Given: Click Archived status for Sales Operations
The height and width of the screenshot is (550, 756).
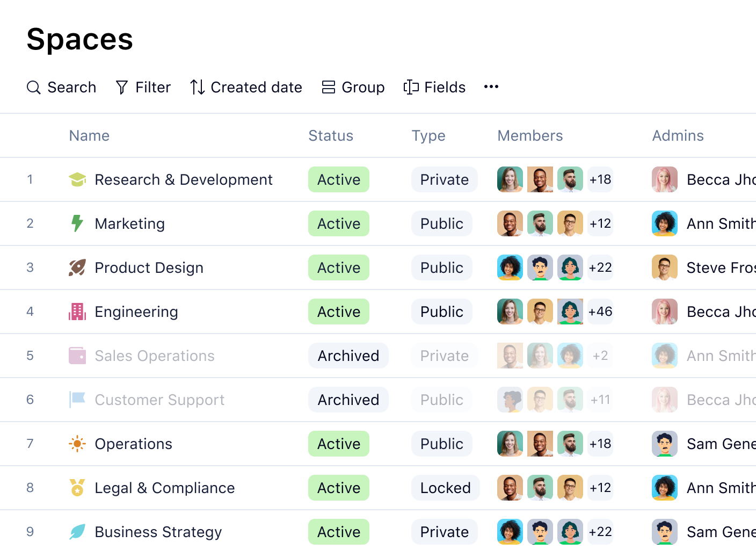Looking at the screenshot, I should click(x=348, y=356).
